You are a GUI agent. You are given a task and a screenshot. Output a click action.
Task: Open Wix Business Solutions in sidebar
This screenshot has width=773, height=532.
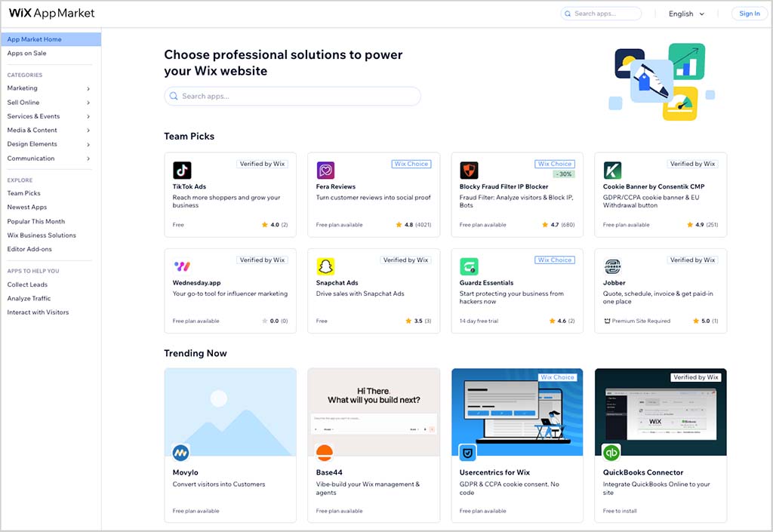click(x=42, y=235)
